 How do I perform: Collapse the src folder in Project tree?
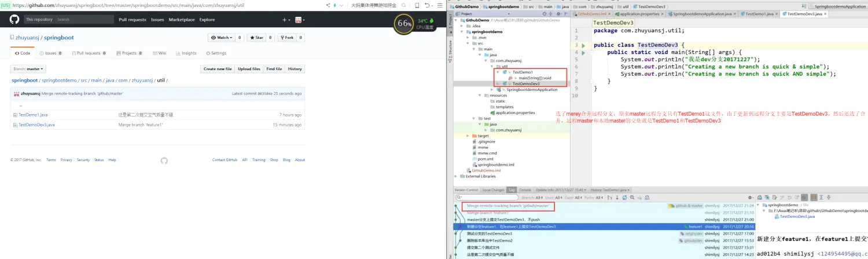click(468, 43)
